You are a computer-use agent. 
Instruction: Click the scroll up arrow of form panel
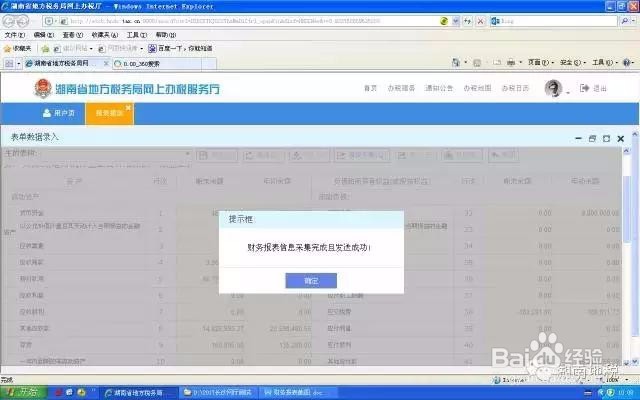tap(627, 151)
